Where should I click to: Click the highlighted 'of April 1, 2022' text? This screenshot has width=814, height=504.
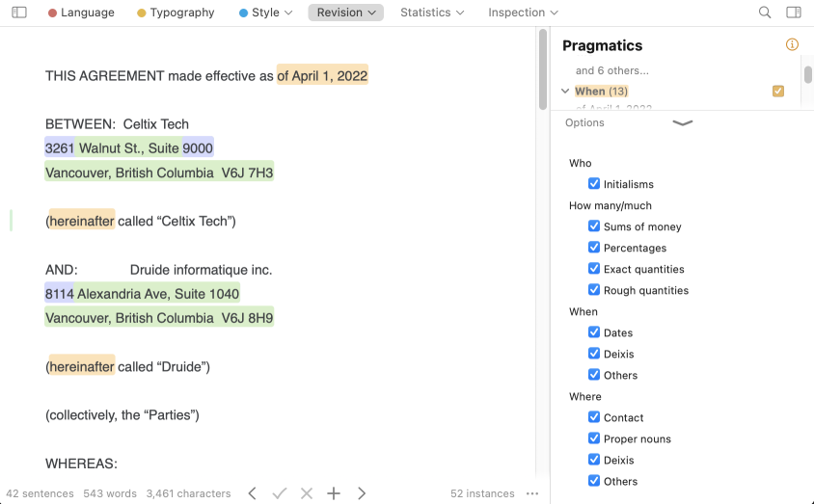pos(322,75)
